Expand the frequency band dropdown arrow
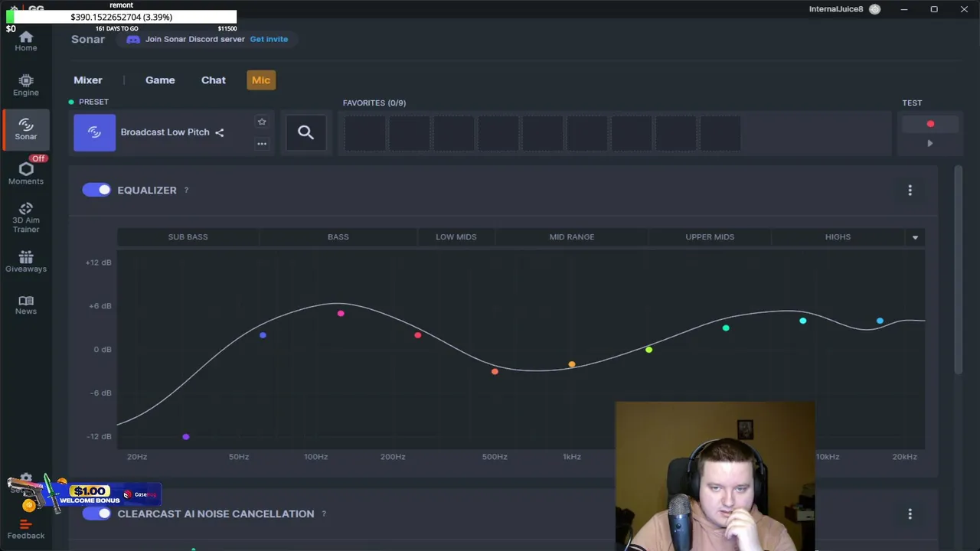980x551 pixels. (915, 237)
